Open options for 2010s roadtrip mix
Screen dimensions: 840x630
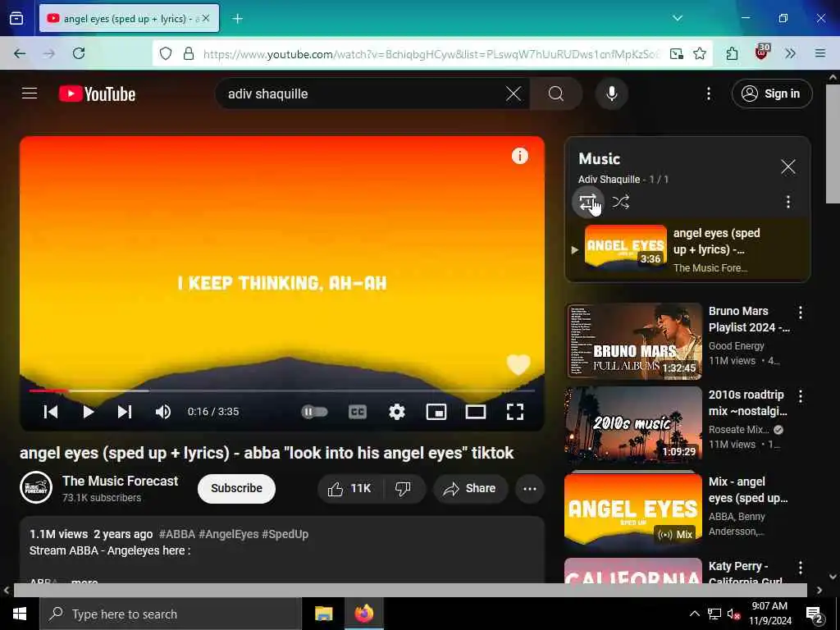coord(800,396)
